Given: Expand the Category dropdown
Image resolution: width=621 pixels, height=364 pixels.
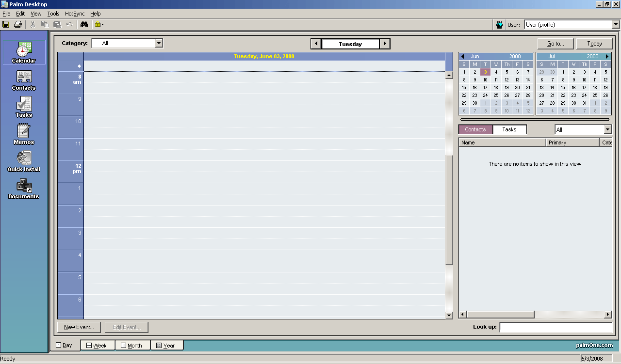Looking at the screenshot, I should tap(159, 43).
